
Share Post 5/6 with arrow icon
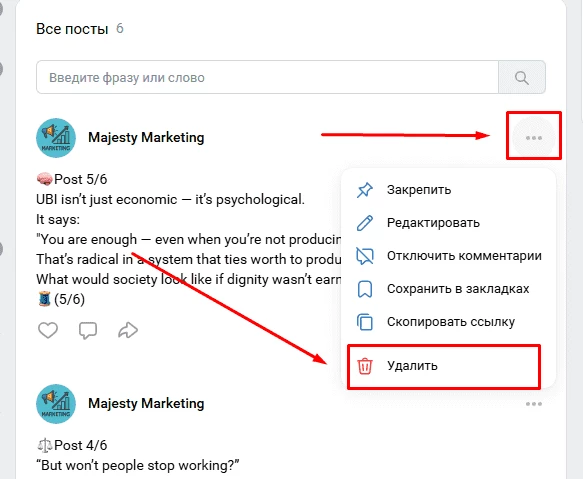point(128,330)
